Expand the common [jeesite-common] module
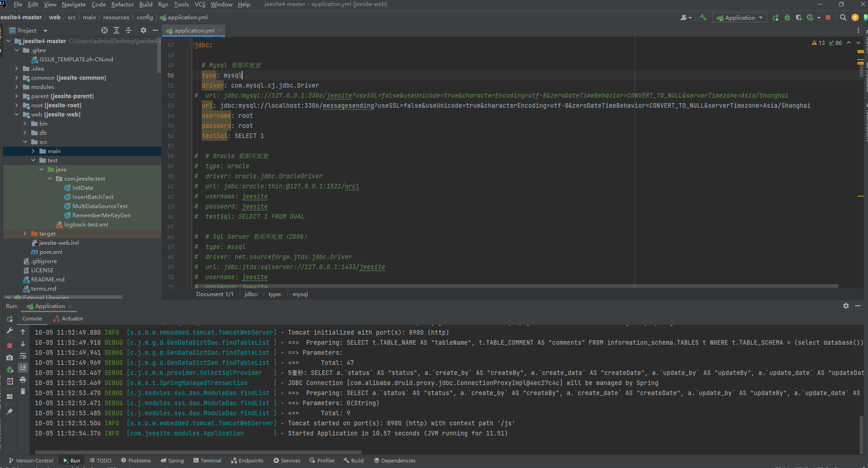Screen dimensions: 868x468 [17, 77]
